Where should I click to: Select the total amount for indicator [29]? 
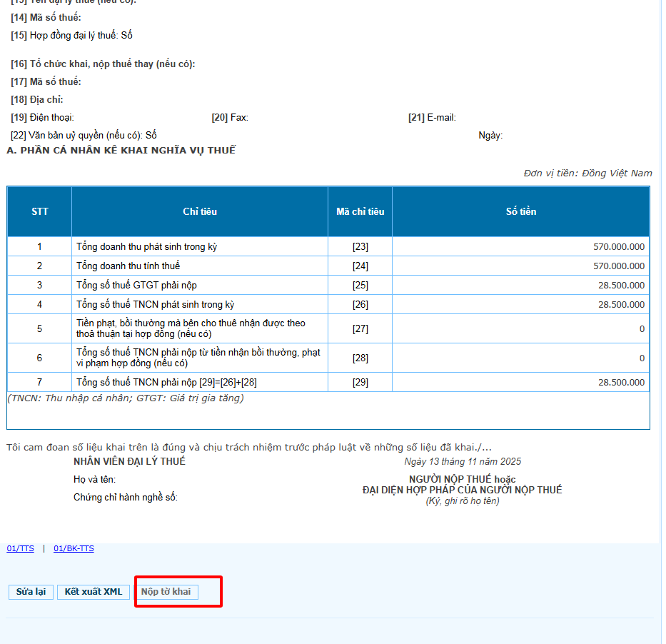coord(621,383)
